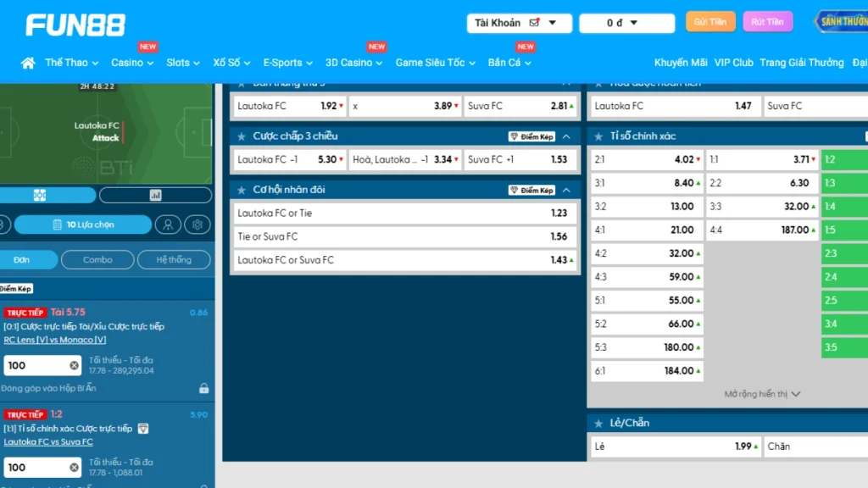Switch to the pitch live view toggle
Image resolution: width=868 pixels, height=488 pixels.
point(40,195)
